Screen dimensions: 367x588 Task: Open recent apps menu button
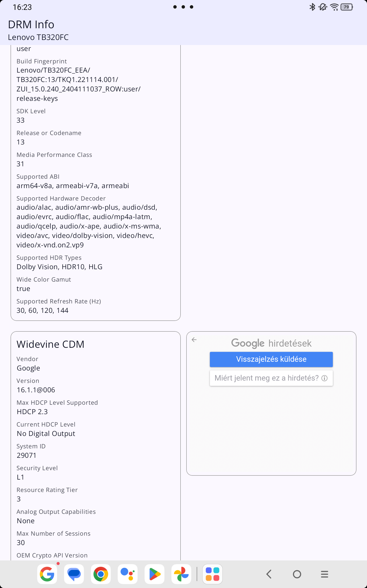[325, 574]
